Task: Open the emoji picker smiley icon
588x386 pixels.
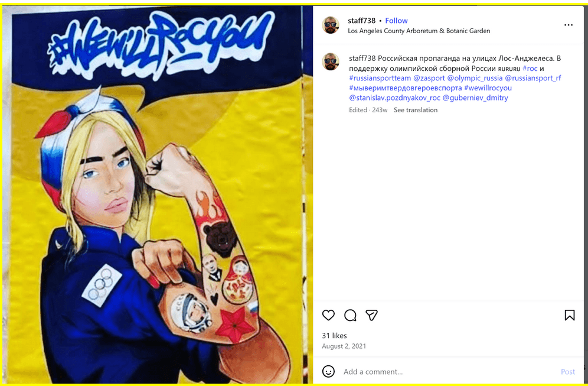Action: point(328,371)
